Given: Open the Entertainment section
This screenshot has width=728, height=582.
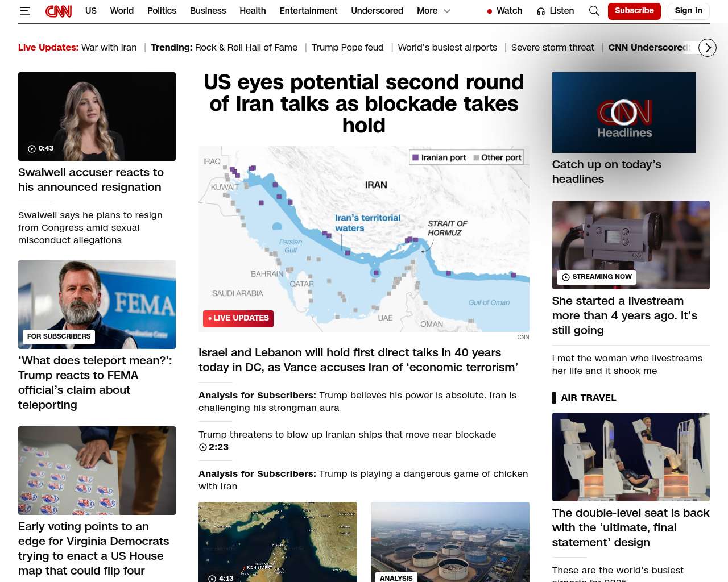Looking at the screenshot, I should tap(308, 11).
